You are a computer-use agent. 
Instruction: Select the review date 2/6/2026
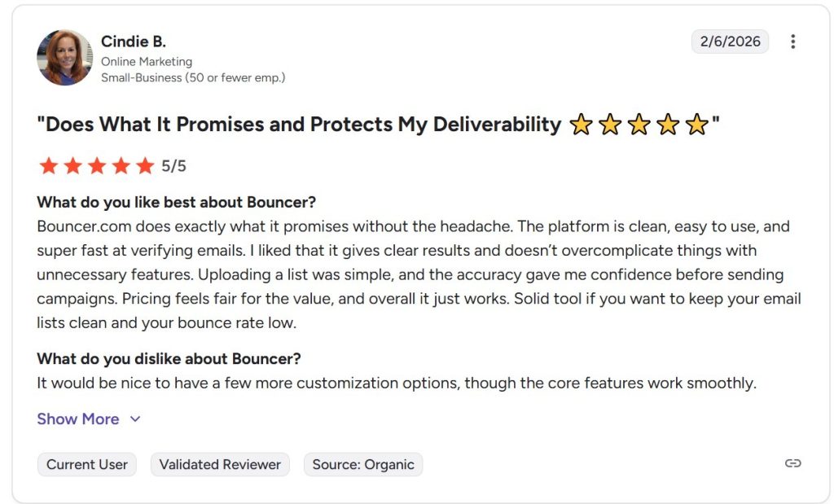(x=730, y=41)
